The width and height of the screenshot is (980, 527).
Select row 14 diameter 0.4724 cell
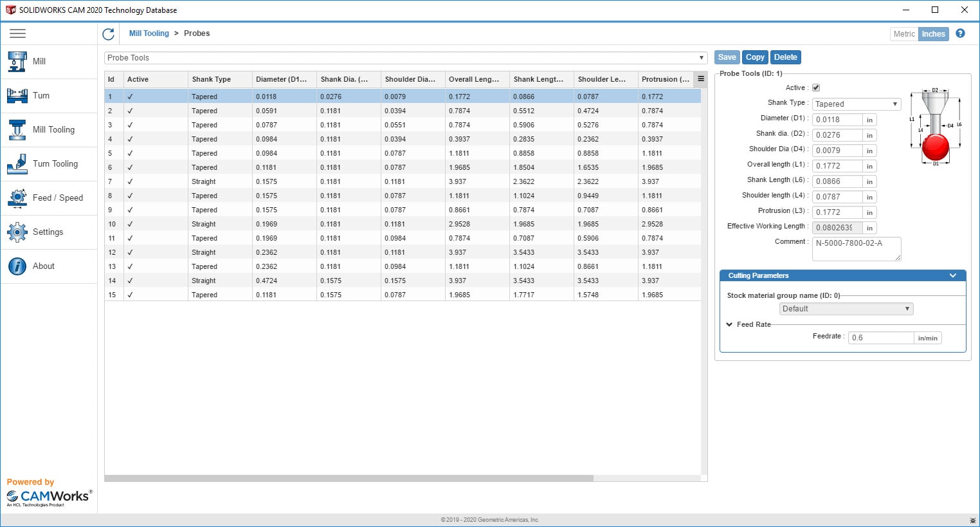click(x=284, y=281)
